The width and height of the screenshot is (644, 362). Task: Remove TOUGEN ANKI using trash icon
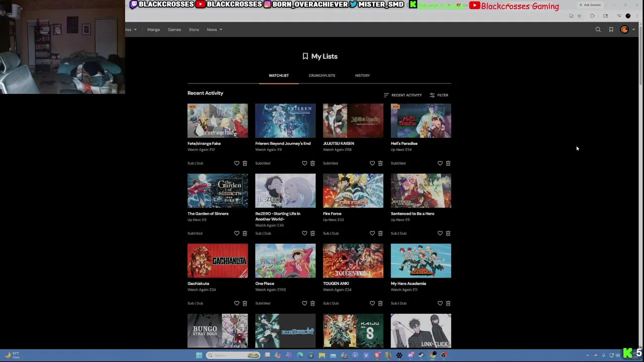[x=380, y=303]
